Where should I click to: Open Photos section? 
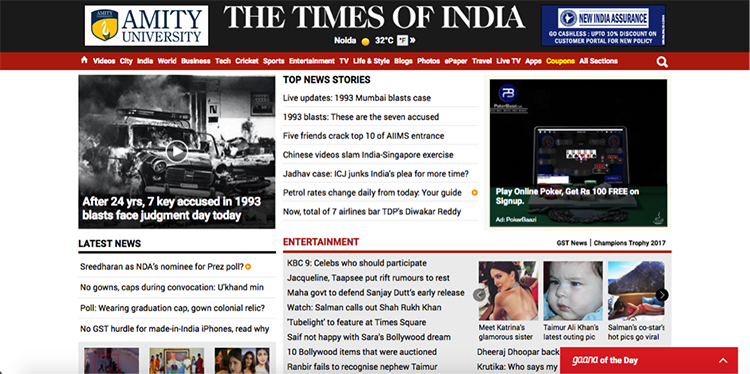point(429,61)
